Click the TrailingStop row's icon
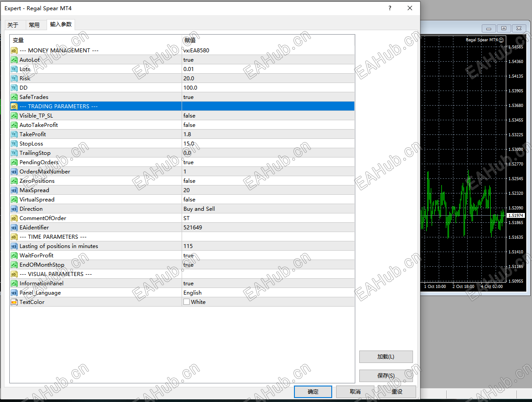The height and width of the screenshot is (402, 532). click(x=14, y=153)
